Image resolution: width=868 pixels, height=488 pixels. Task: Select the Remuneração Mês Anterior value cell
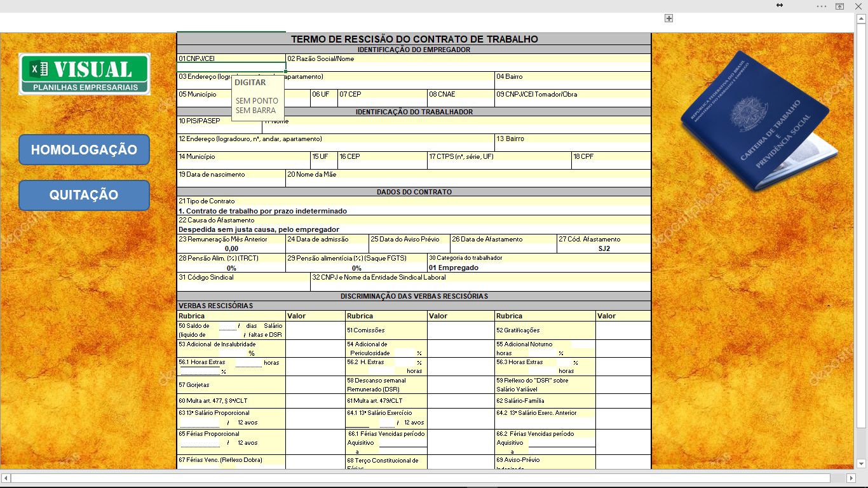point(231,248)
